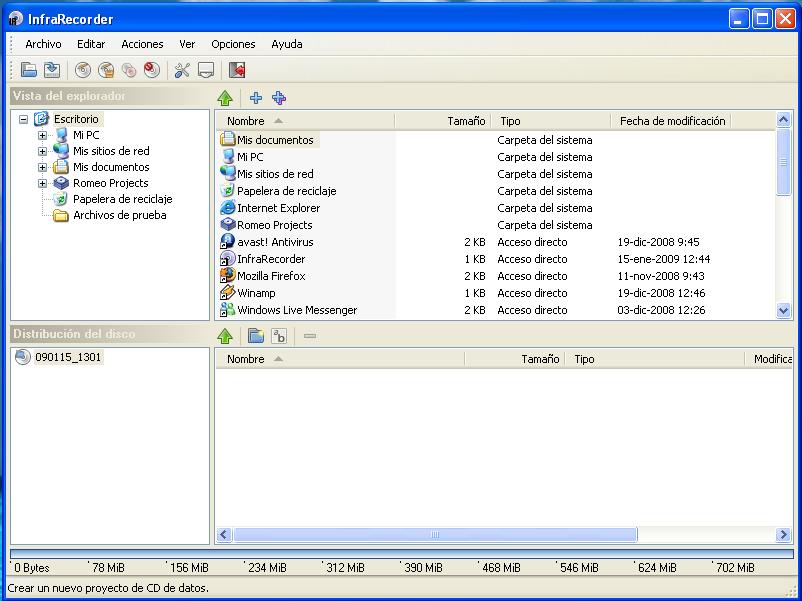802x601 pixels.
Task: Click disc layout horizontal scrollbar right arrow
Action: (783, 535)
